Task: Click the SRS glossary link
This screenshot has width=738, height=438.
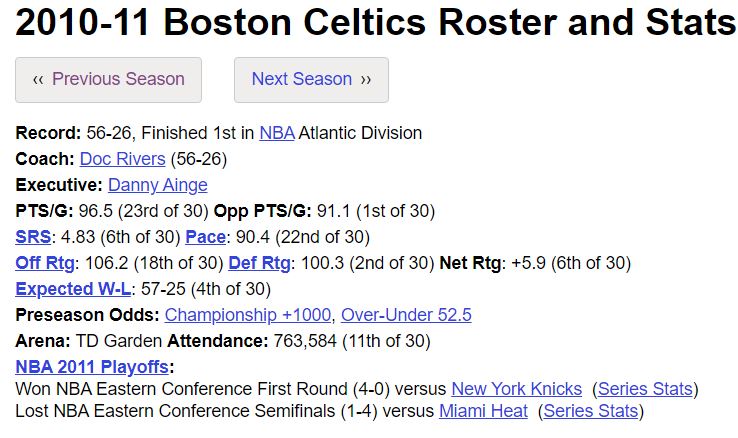Action: (x=33, y=237)
